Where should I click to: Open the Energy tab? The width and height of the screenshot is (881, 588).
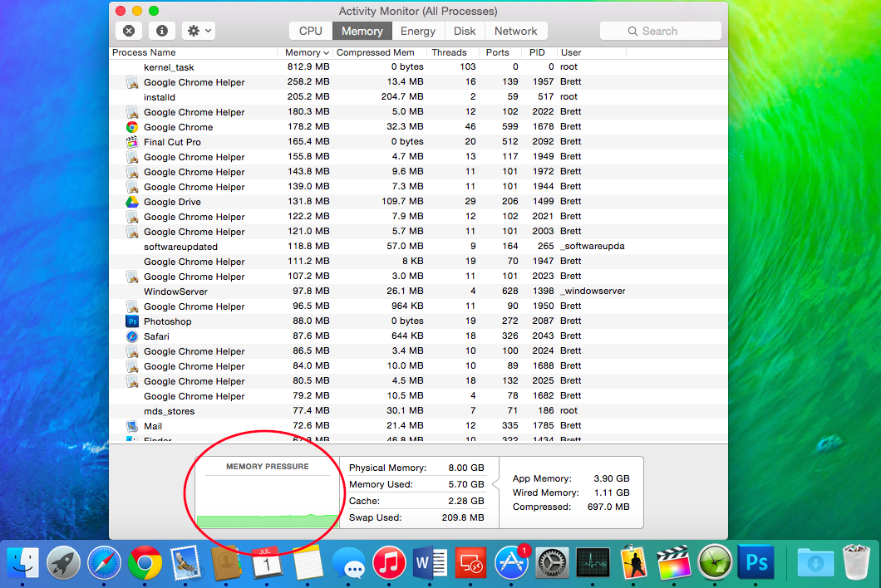(418, 31)
